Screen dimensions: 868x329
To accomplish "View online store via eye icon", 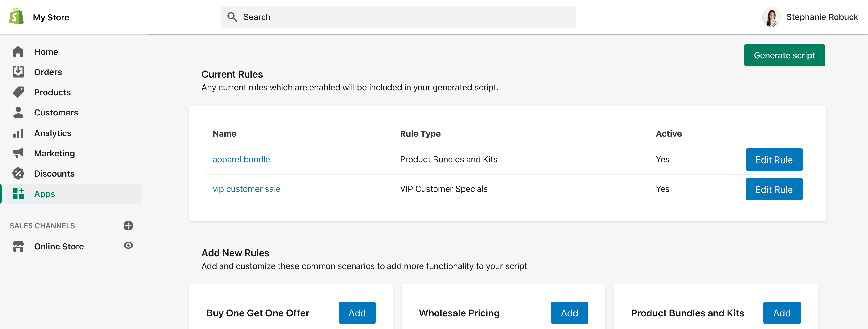I will 128,245.
